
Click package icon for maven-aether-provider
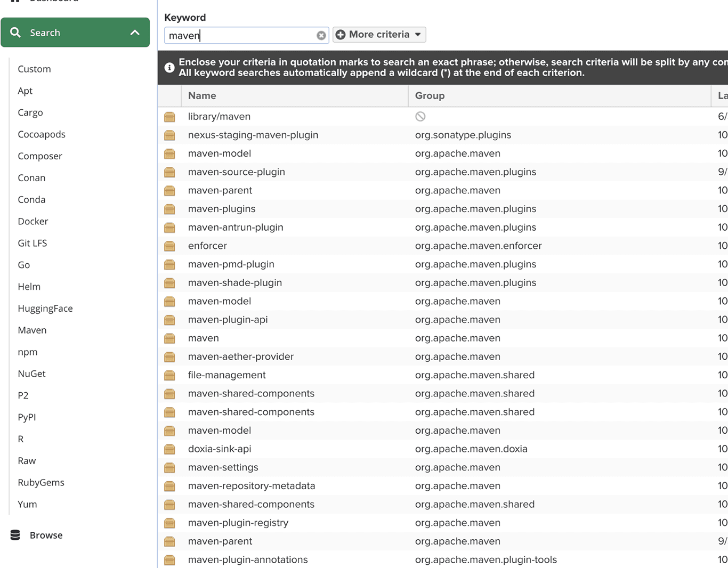169,357
